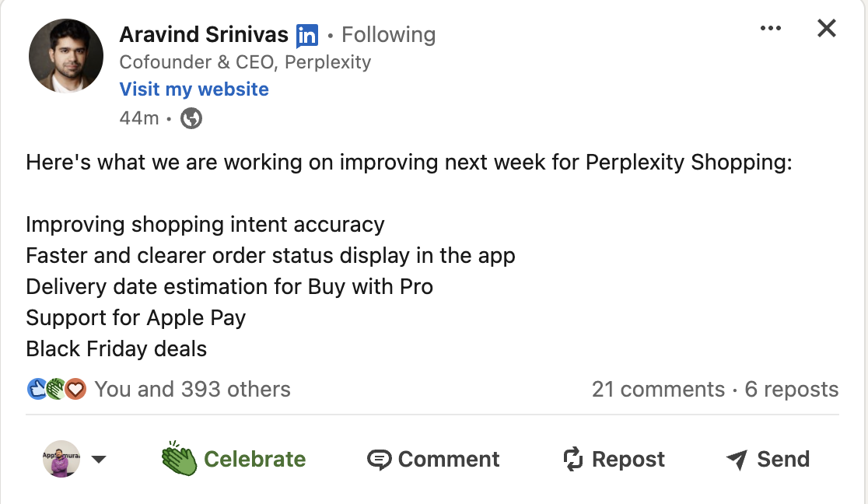Show the 6 reposts list
The height and width of the screenshot is (504, 868).
point(792,390)
